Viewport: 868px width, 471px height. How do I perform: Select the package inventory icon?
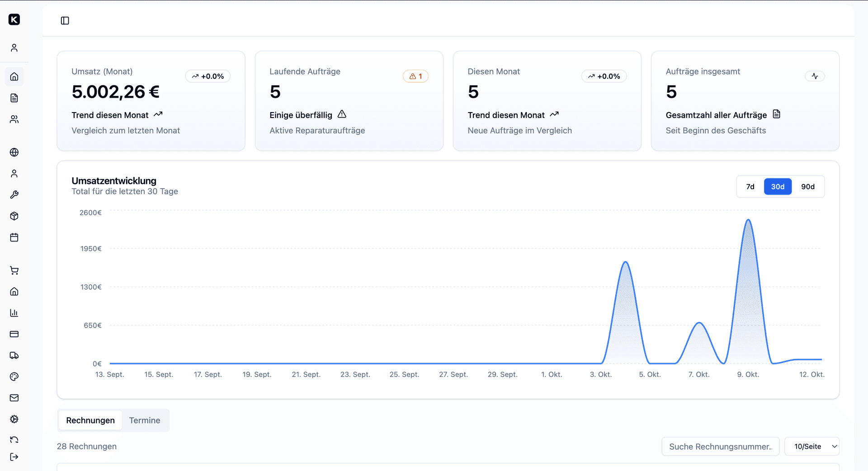point(14,216)
